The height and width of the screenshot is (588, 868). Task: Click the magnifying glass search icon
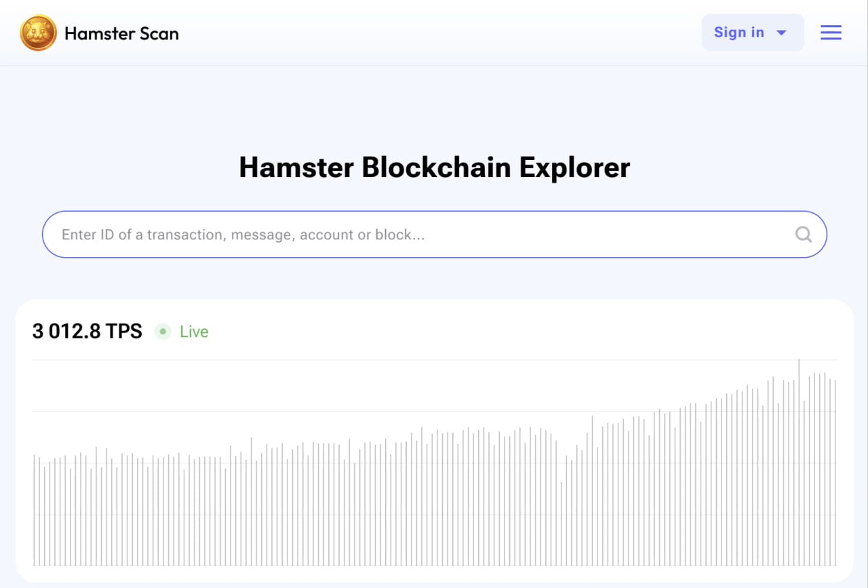tap(804, 235)
